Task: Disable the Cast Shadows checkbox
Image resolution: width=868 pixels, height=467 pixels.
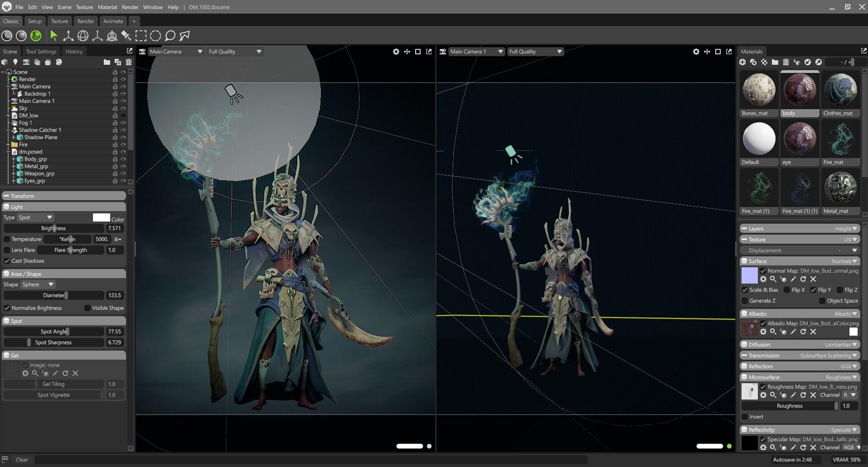Action: click(7, 261)
